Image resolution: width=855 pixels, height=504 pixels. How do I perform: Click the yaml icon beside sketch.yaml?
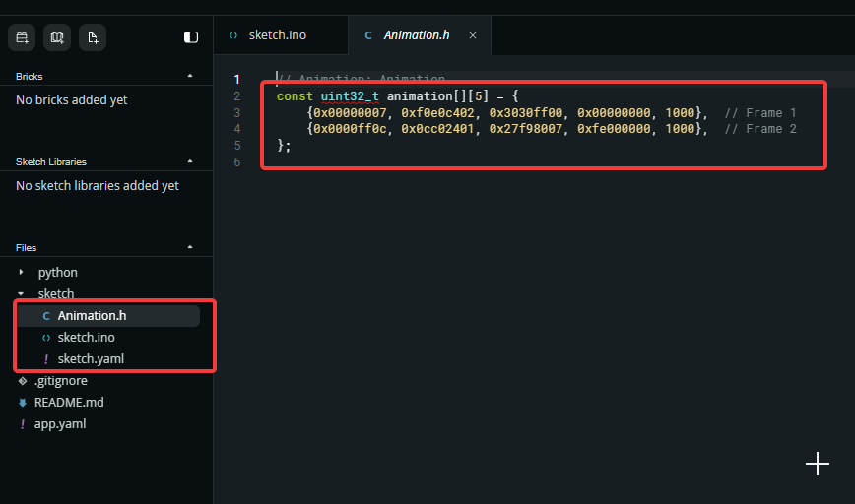coord(46,359)
